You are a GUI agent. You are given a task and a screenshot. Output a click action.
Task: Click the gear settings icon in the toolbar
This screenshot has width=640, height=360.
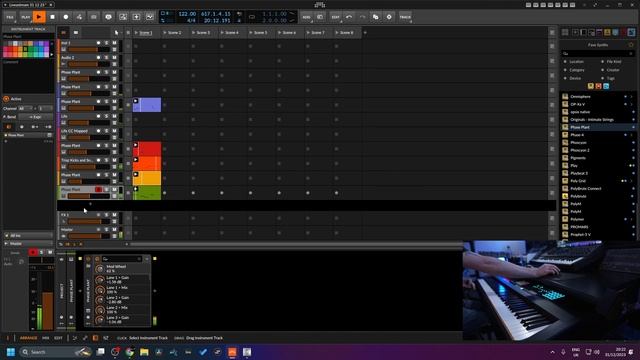coord(389,17)
